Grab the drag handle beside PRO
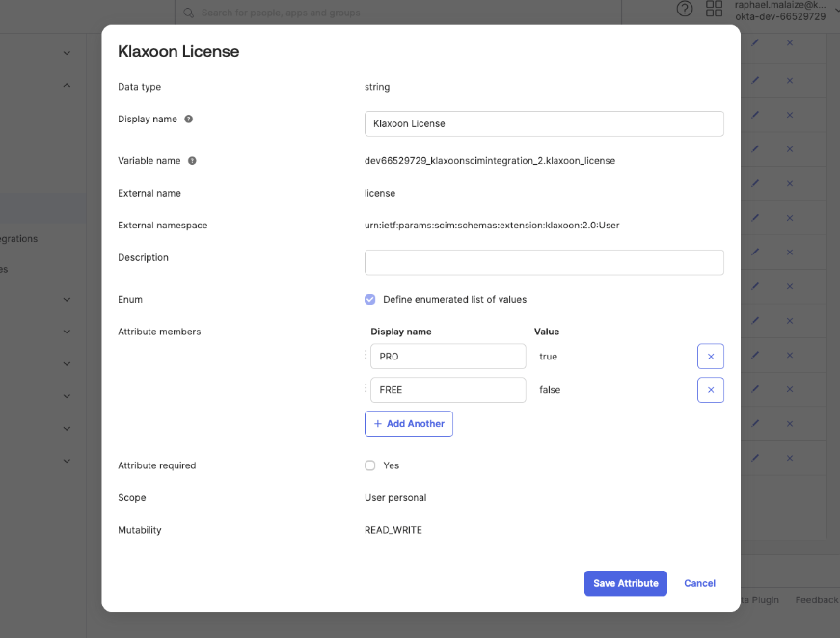 click(366, 356)
